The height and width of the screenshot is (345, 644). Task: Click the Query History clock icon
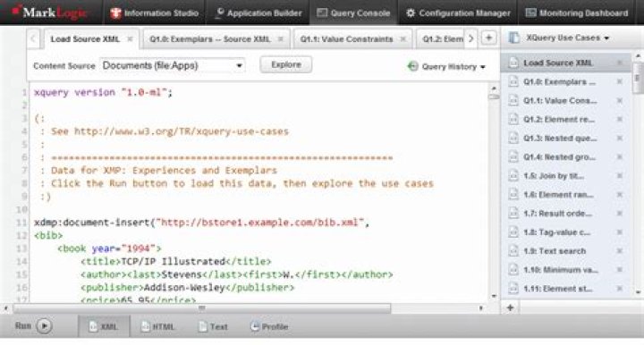[x=412, y=66]
